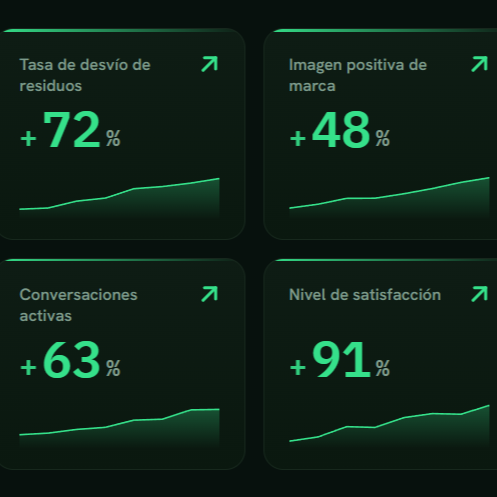The width and height of the screenshot is (497, 497).
Task: Click the arrow icon on Imagen positiva card
Action: pos(479,64)
